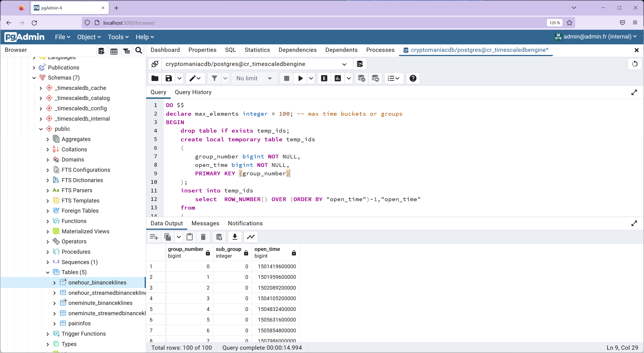The width and height of the screenshot is (644, 353).
Task: Click the open_time column header
Action: pyautogui.click(x=275, y=253)
